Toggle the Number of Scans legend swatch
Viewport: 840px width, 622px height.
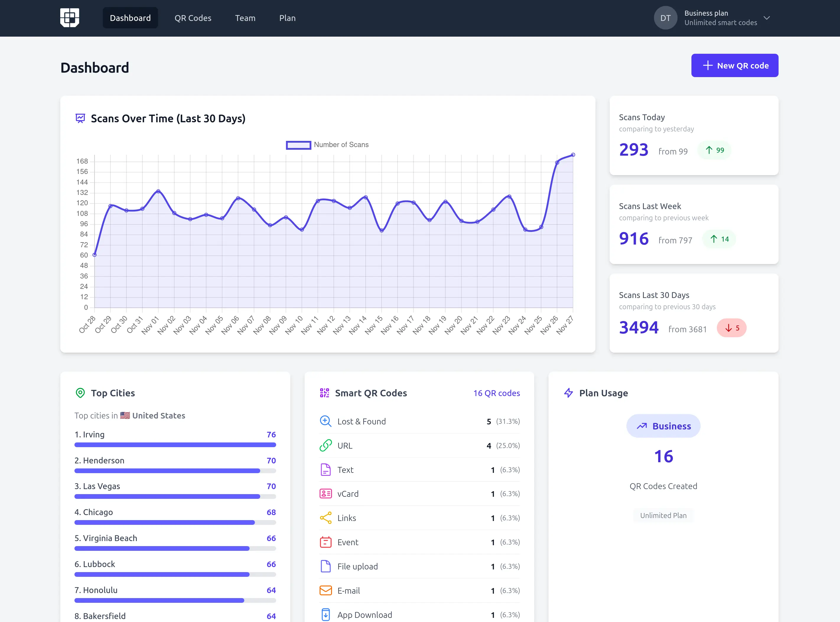[298, 145]
